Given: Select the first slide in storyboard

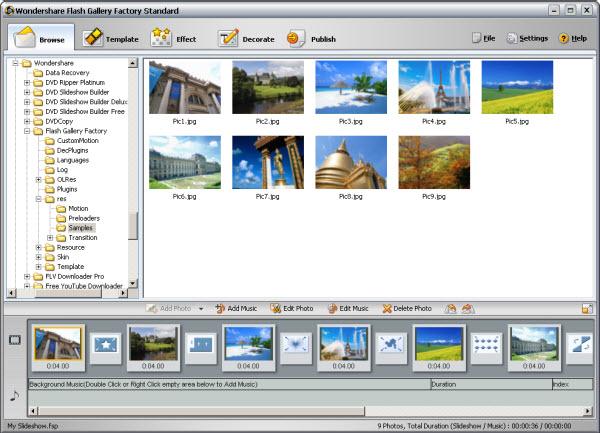Looking at the screenshot, I should point(58,348).
